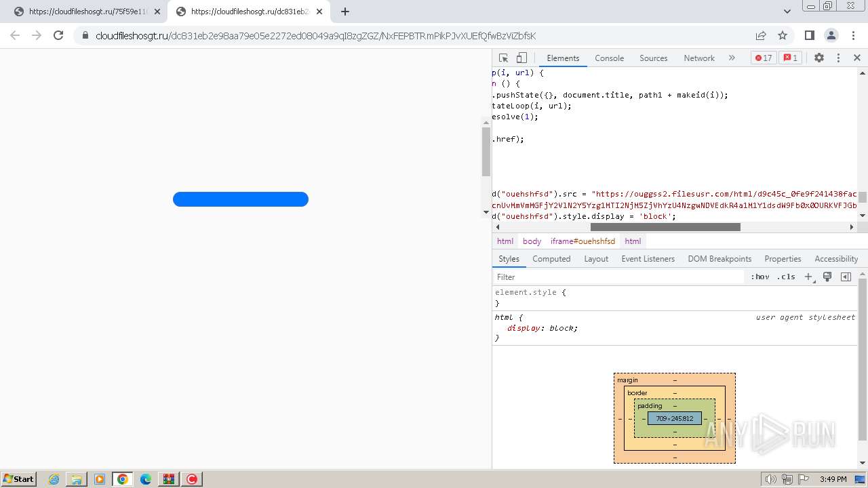Activate the inspect element picker icon
Viewport: 868px width, 488px height.
tap(503, 58)
